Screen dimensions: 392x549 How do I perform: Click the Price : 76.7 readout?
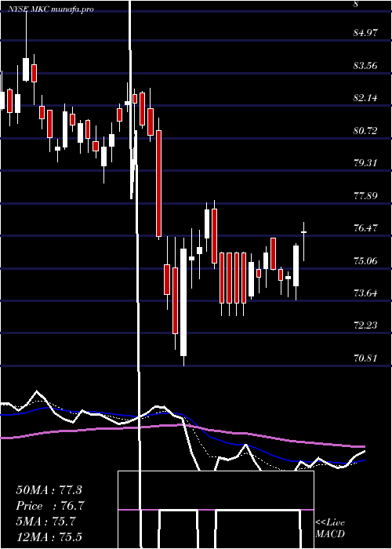pyautogui.click(x=50, y=506)
